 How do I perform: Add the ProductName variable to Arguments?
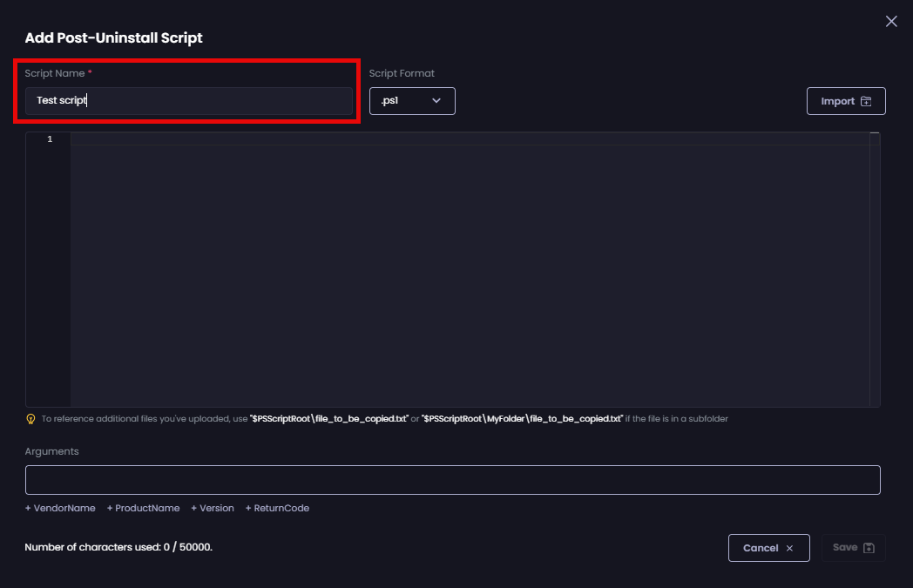143,508
